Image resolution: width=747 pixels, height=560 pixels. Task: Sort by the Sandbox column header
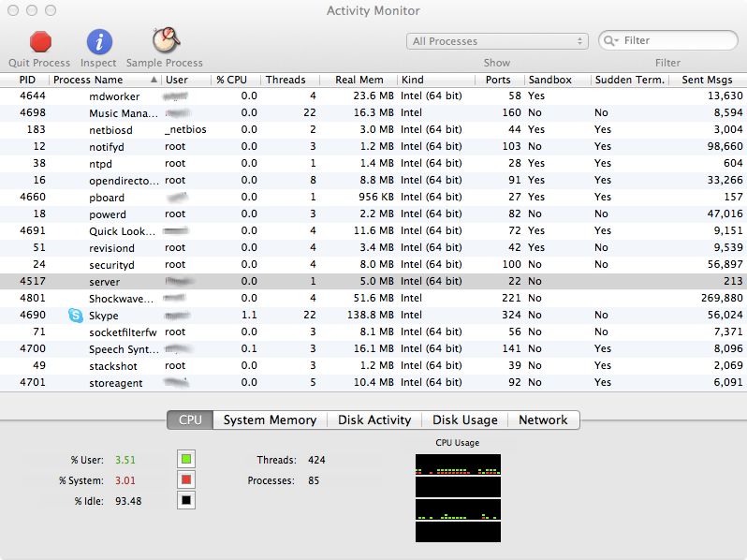coord(557,80)
